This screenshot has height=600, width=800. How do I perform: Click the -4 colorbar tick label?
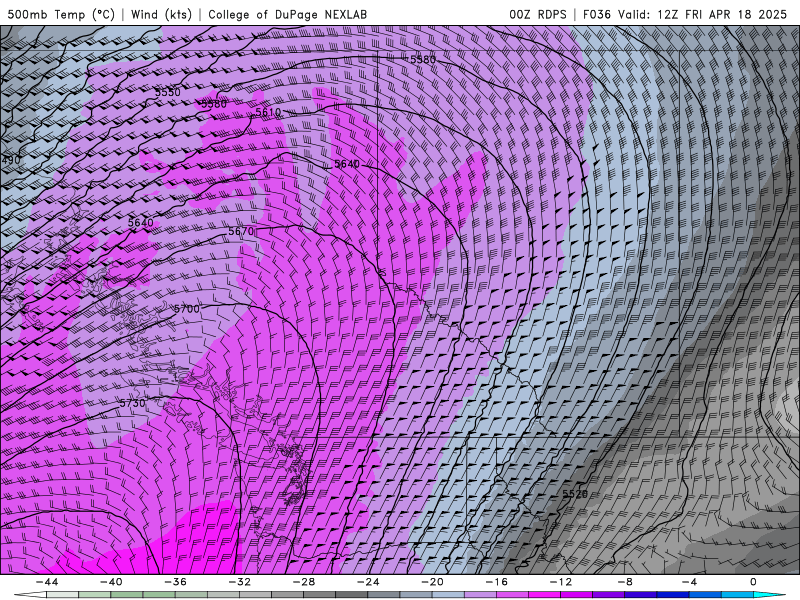[690, 582]
